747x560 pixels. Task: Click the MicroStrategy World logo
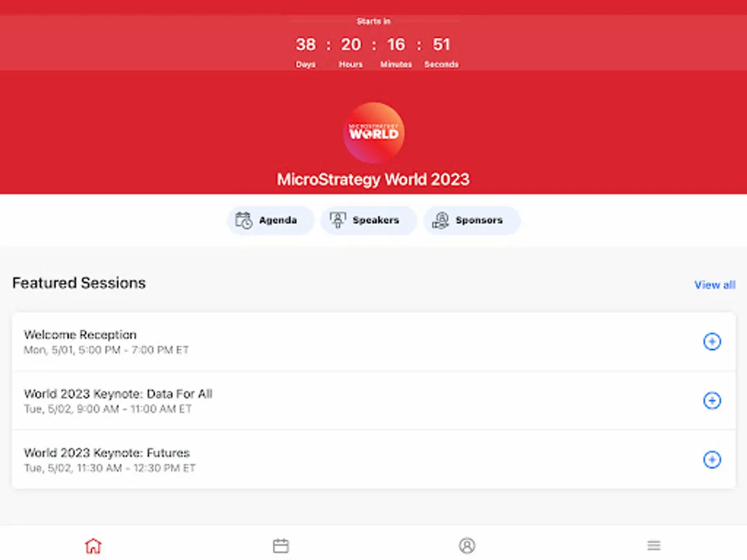(374, 133)
